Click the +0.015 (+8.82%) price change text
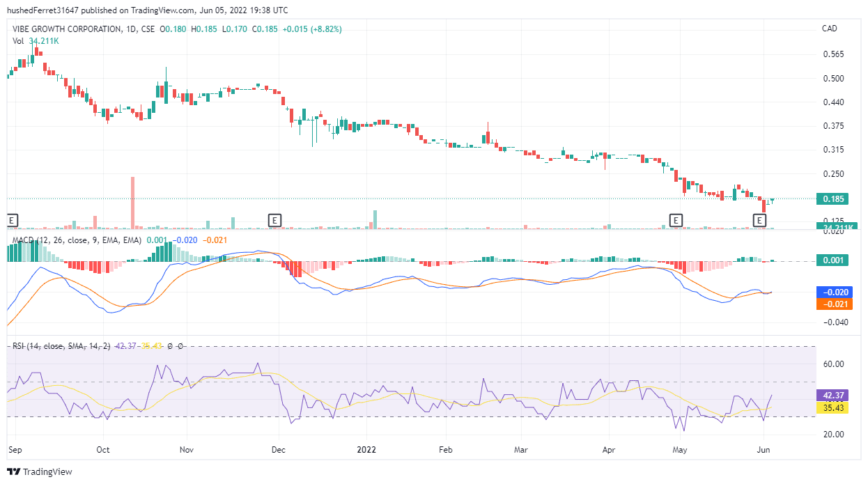Viewport: 868px width, 484px height. coord(312,29)
